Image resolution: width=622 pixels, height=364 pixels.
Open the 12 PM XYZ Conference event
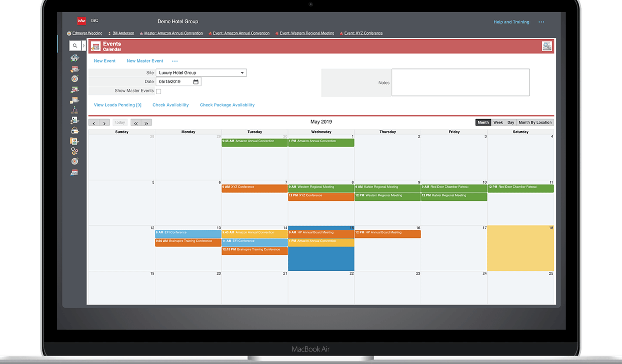[x=321, y=197]
